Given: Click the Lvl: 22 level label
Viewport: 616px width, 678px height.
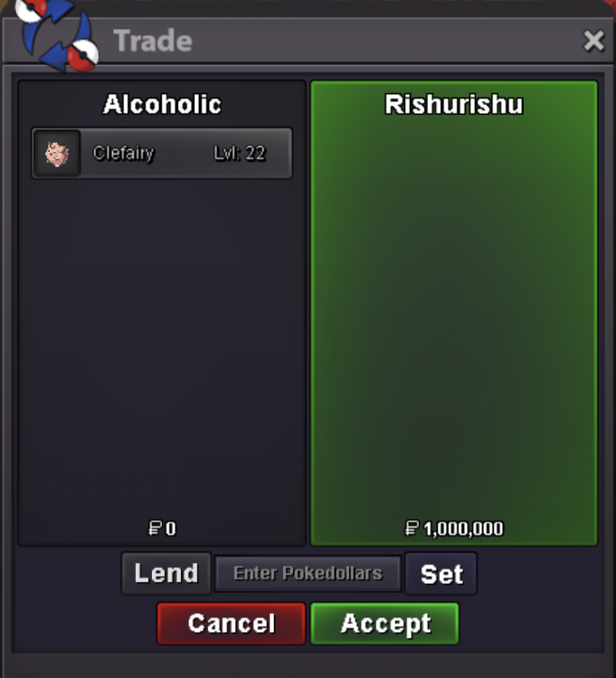Looking at the screenshot, I should [240, 153].
